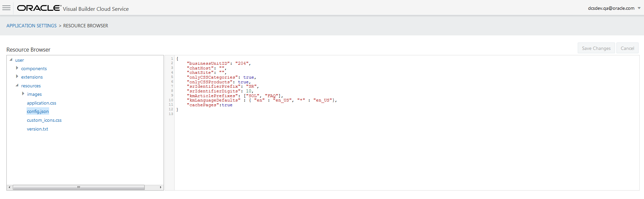Collapse the user tree node
Viewport: 644px width, 199px height.
[x=11, y=60]
